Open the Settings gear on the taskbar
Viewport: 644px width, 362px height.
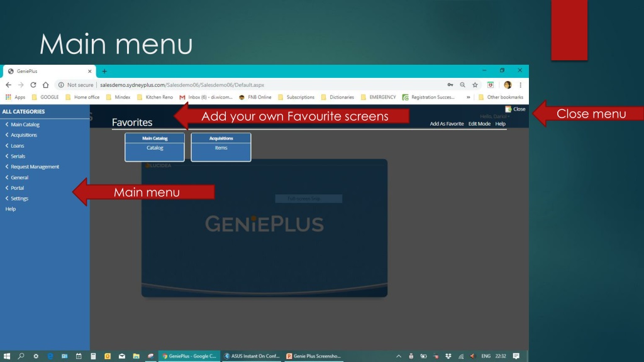(36, 356)
